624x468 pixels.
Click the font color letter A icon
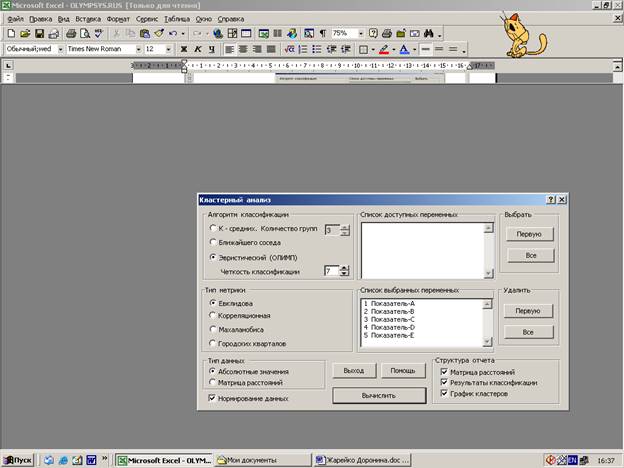[403, 48]
